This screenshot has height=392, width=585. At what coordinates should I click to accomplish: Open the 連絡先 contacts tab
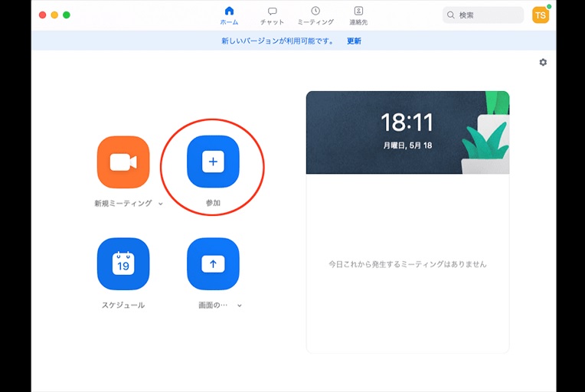[x=358, y=16]
